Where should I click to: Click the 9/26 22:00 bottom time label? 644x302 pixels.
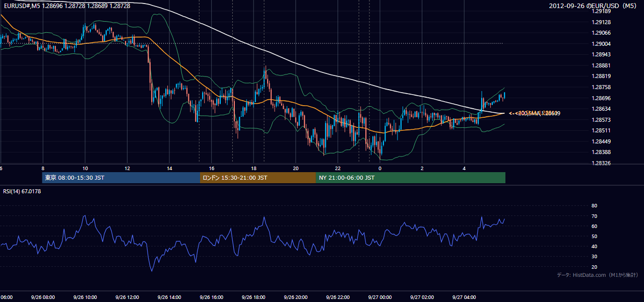coord(338,297)
